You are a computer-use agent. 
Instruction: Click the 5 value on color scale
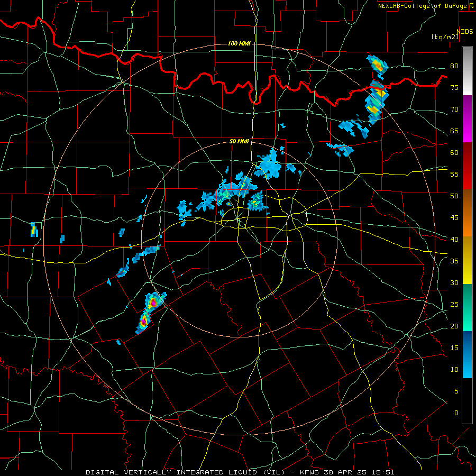(x=456, y=391)
